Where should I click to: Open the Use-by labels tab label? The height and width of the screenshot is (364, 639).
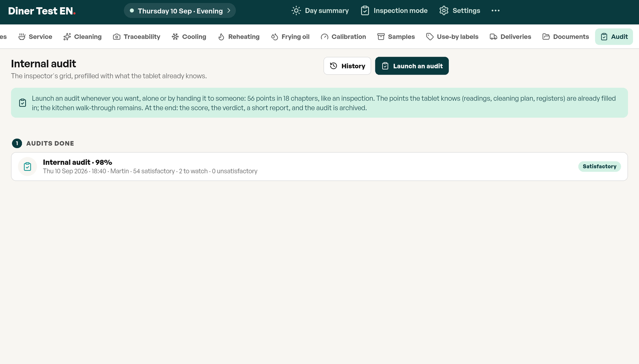point(458,37)
